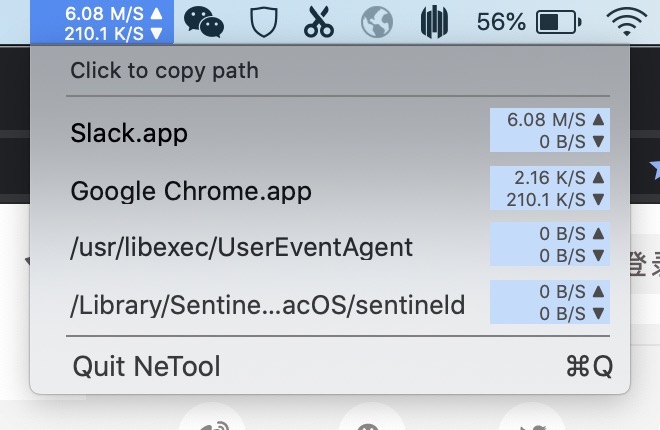Open the WeChat menu bar icon
Image resolution: width=660 pixels, height=430 pixels.
pos(204,22)
